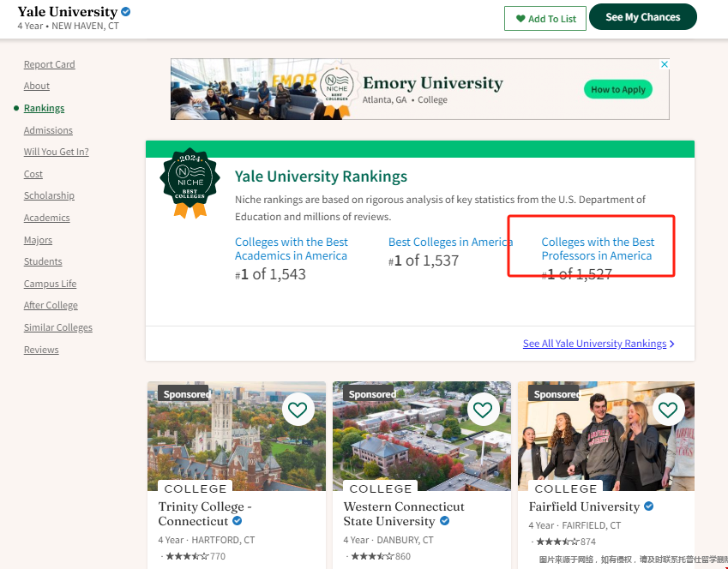This screenshot has width=728, height=569.
Task: Open Trinity College - Connecticut title
Action: click(205, 514)
